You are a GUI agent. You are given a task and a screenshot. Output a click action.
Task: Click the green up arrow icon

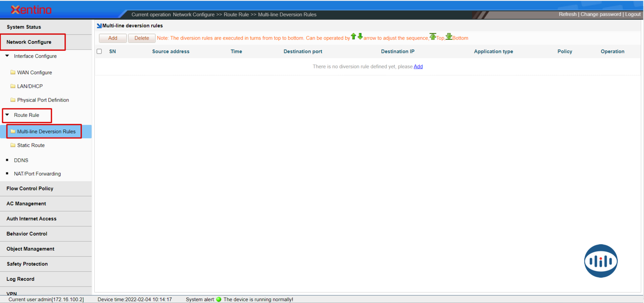pyautogui.click(x=353, y=37)
